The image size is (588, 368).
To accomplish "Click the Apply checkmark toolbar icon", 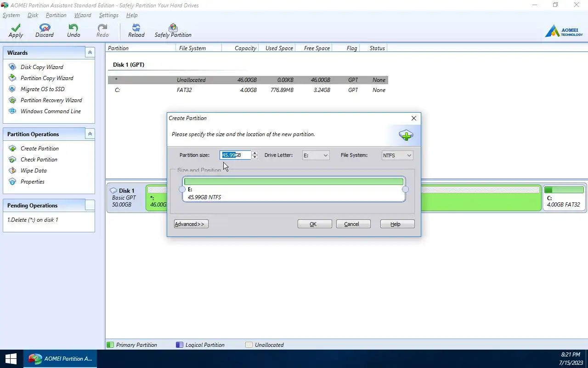I will tap(16, 28).
